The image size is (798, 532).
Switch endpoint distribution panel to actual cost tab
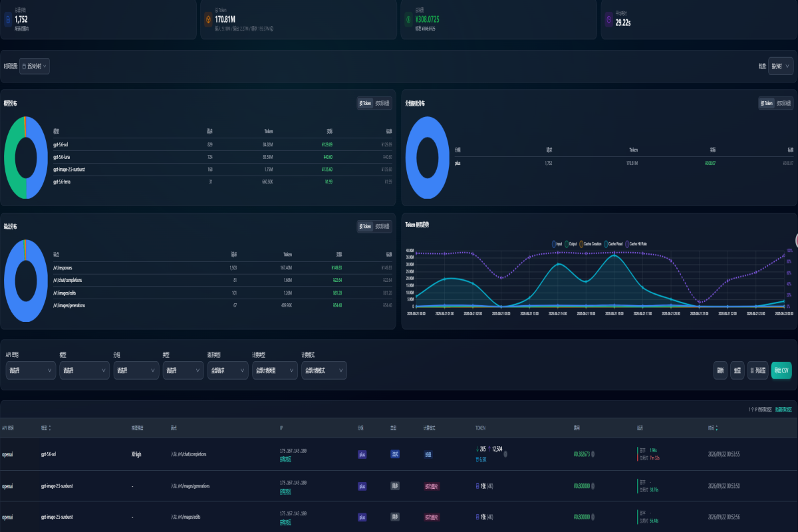click(382, 227)
